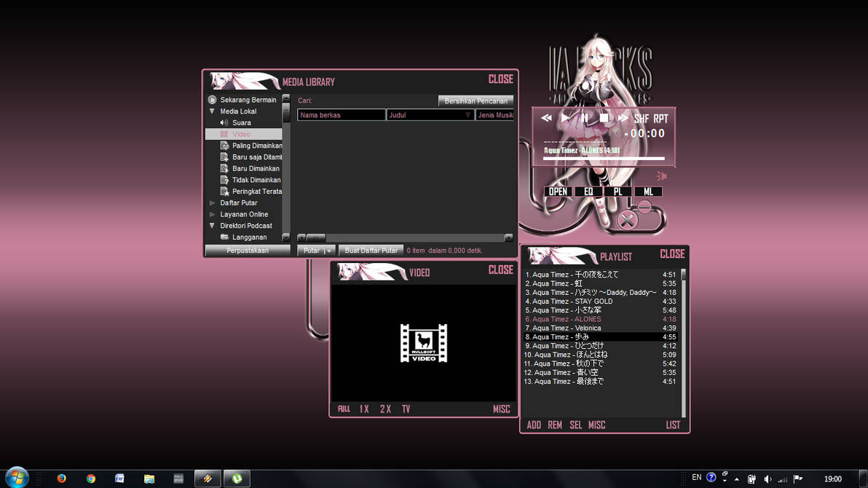Close the Media Library window
The height and width of the screenshot is (488, 868).
pyautogui.click(x=500, y=79)
